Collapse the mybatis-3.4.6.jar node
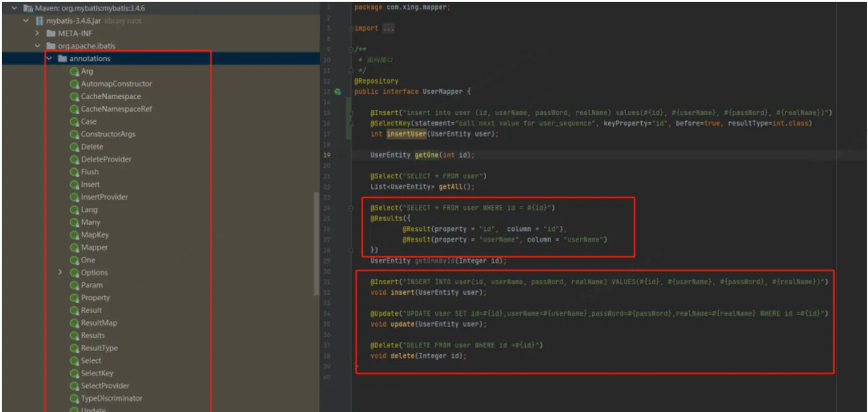 coord(25,21)
